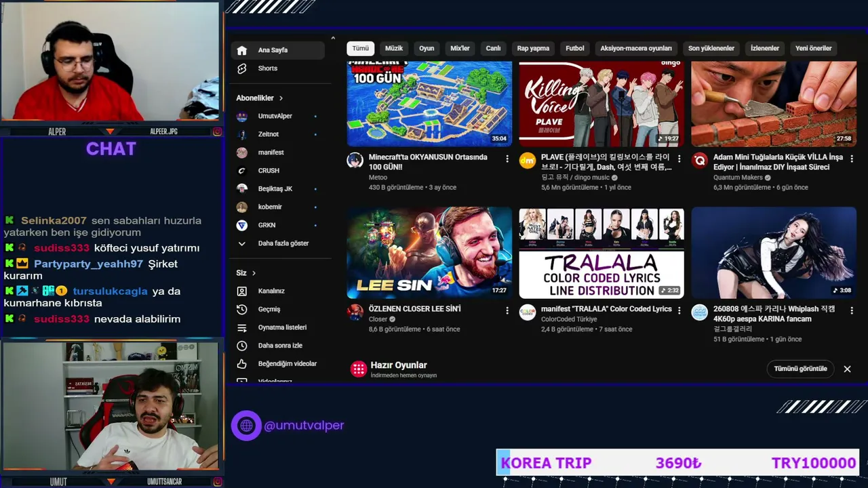Open the manifest TRALALA Color Coded Lyrics title
868x488 pixels.
[x=606, y=309]
